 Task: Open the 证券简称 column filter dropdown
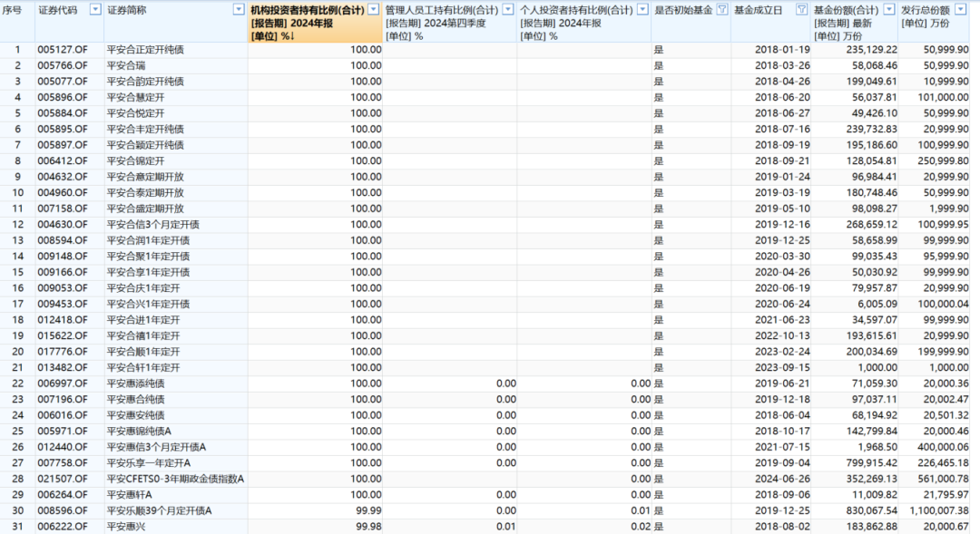tap(239, 9)
